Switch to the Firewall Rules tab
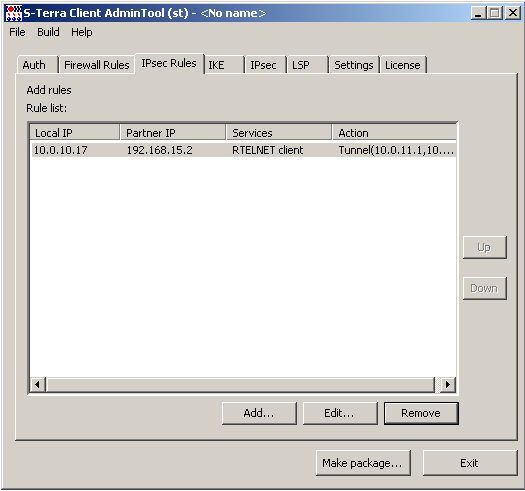Viewport: 525px width, 491px height. [96, 65]
